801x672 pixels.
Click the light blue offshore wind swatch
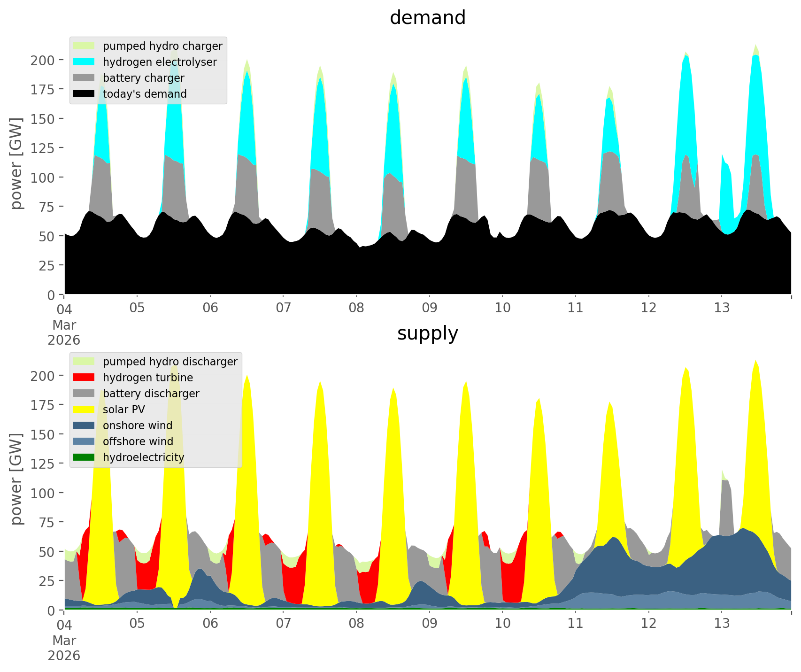pos(84,441)
